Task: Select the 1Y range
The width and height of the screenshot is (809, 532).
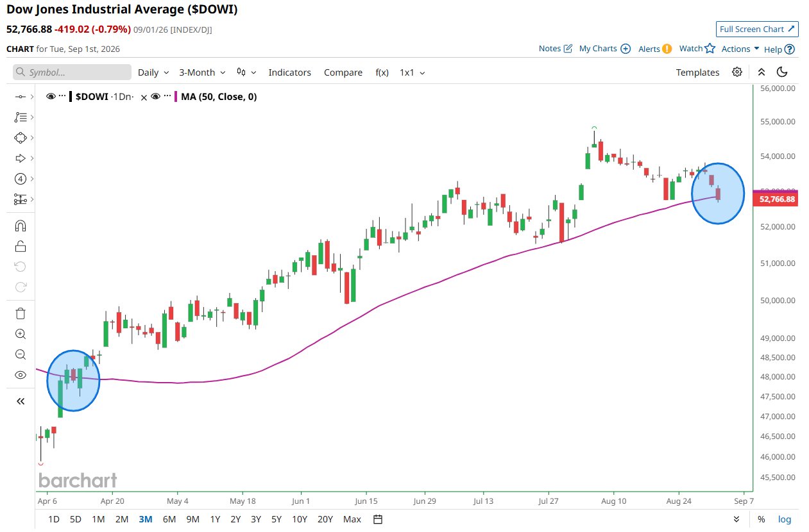Action: click(215, 519)
